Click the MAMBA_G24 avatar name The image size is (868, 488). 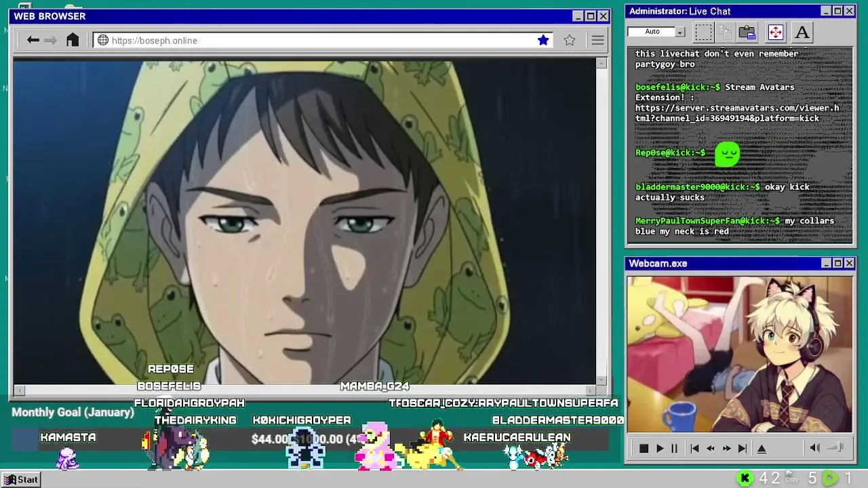(x=374, y=386)
